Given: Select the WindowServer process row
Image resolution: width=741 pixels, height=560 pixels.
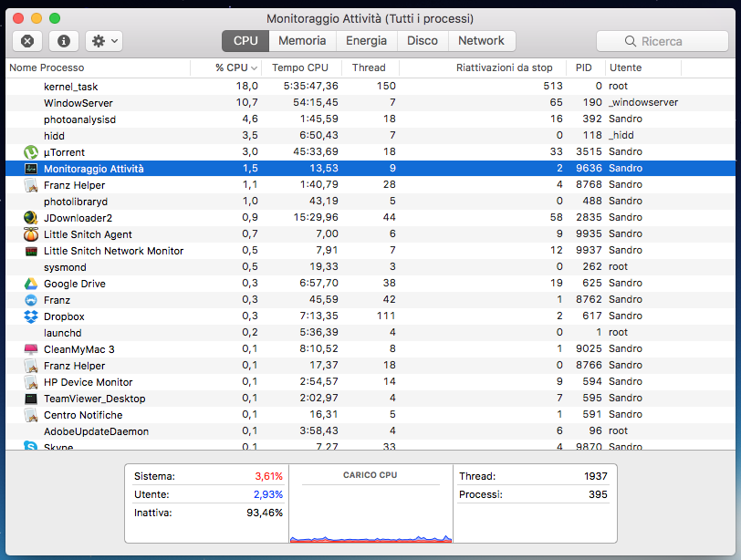Looking at the screenshot, I should point(370,103).
